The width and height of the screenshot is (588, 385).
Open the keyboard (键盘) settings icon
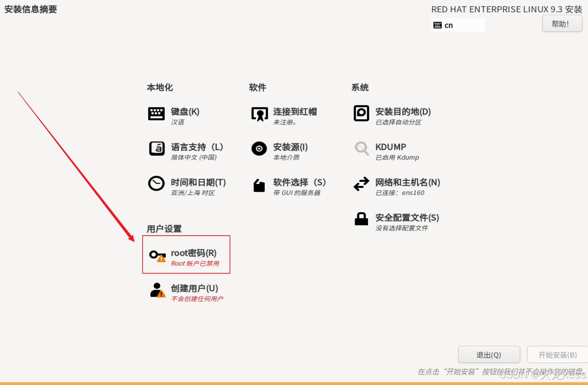point(156,114)
